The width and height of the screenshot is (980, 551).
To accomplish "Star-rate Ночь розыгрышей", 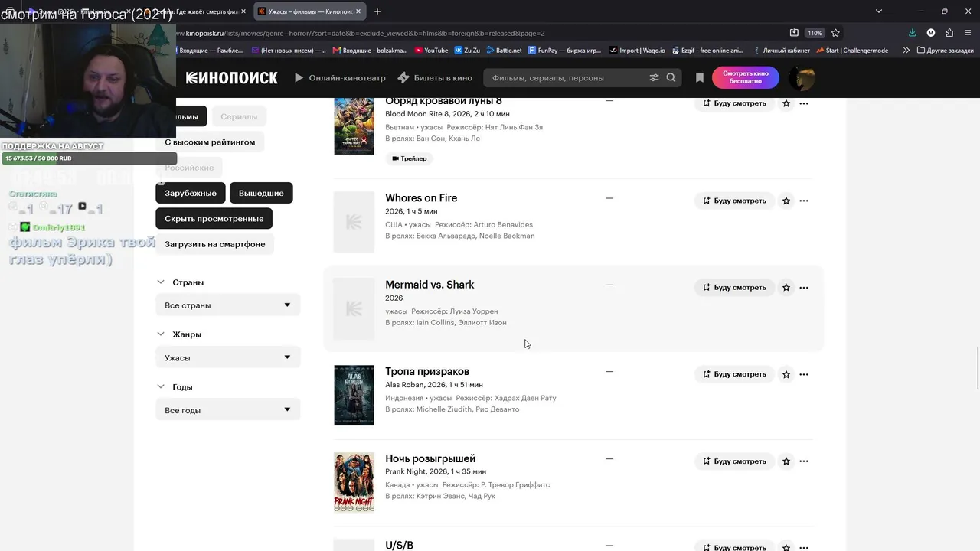I will (x=786, y=461).
